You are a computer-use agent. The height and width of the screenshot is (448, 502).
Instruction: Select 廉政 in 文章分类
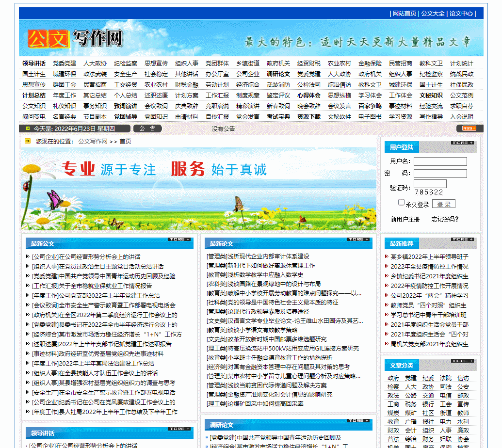point(463,431)
